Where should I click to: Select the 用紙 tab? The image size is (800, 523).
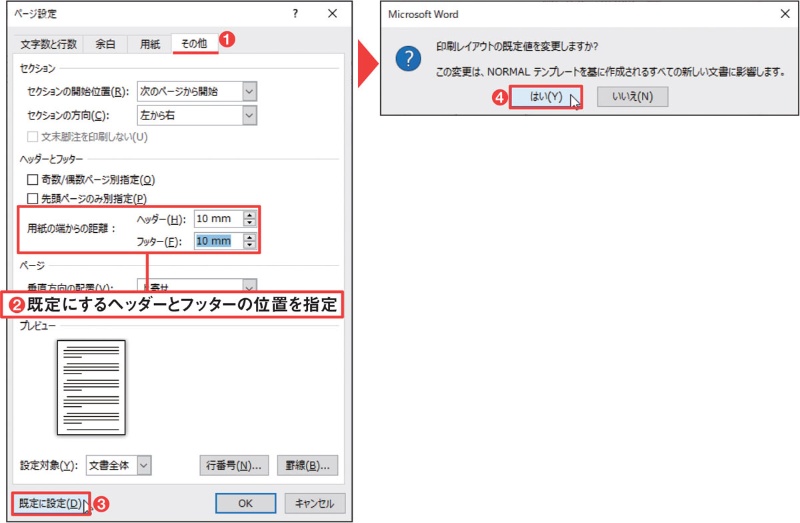coord(149,44)
